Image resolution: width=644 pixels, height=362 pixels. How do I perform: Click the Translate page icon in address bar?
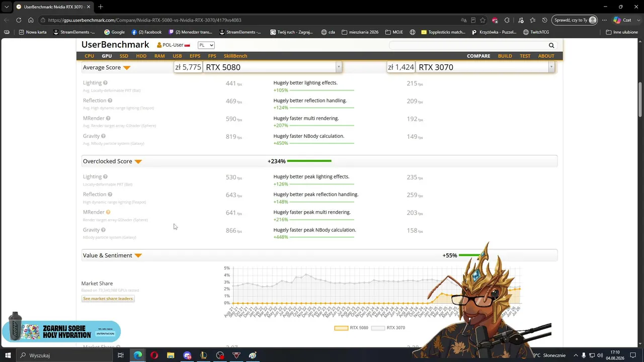(464, 20)
